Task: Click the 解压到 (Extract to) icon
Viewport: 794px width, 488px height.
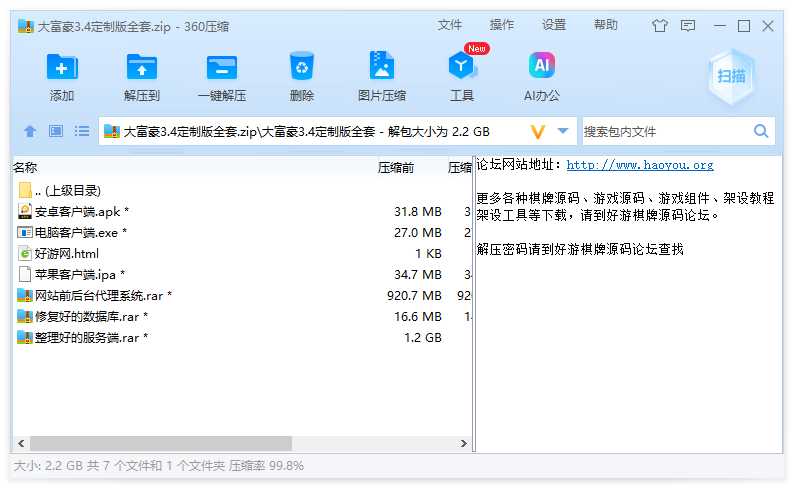Action: click(142, 66)
